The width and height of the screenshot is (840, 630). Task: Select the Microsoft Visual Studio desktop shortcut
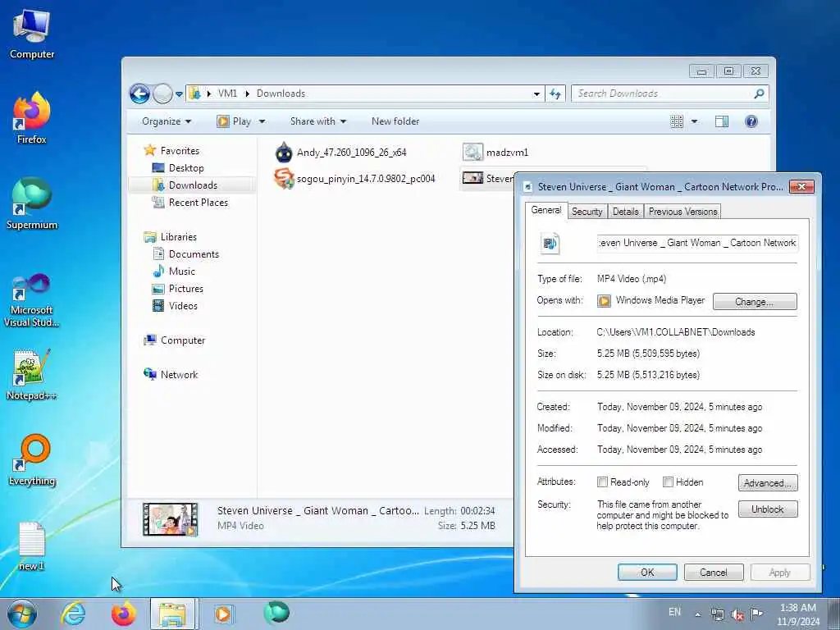tap(32, 300)
